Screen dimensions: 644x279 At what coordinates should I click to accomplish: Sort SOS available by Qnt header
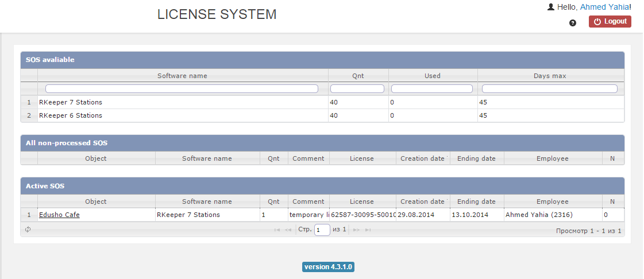click(x=358, y=76)
